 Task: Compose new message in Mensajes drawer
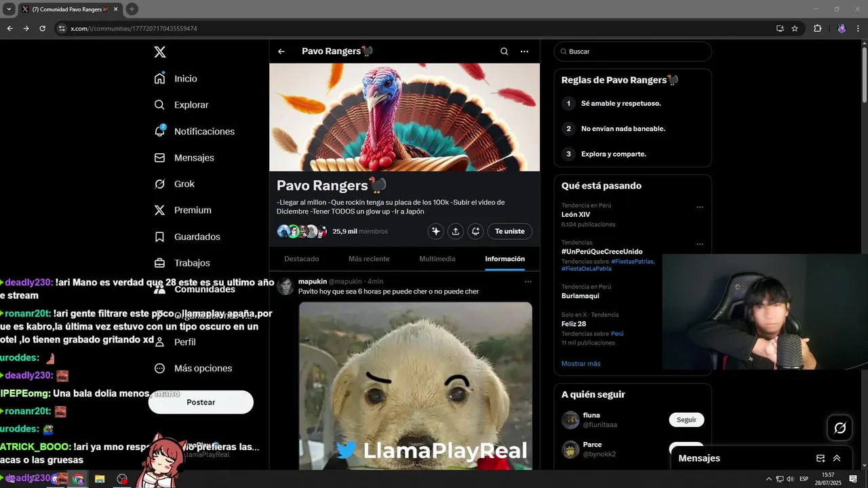click(821, 458)
